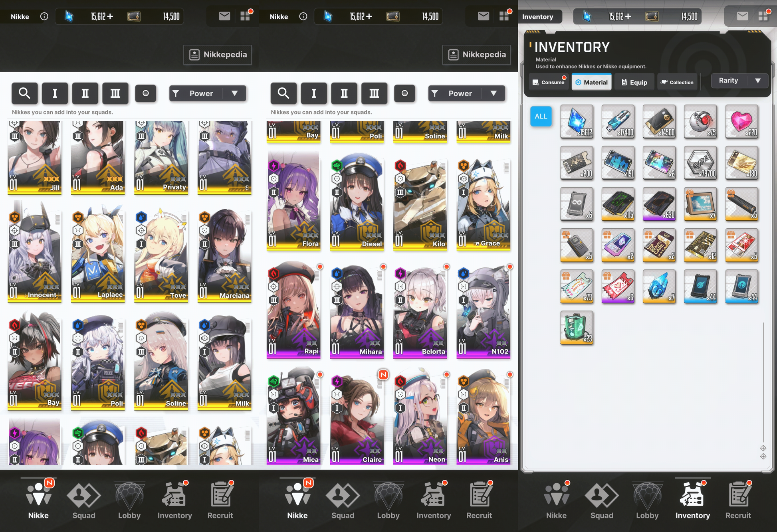777x532 pixels.
Task: Click the pink heart gem item
Action: (741, 122)
